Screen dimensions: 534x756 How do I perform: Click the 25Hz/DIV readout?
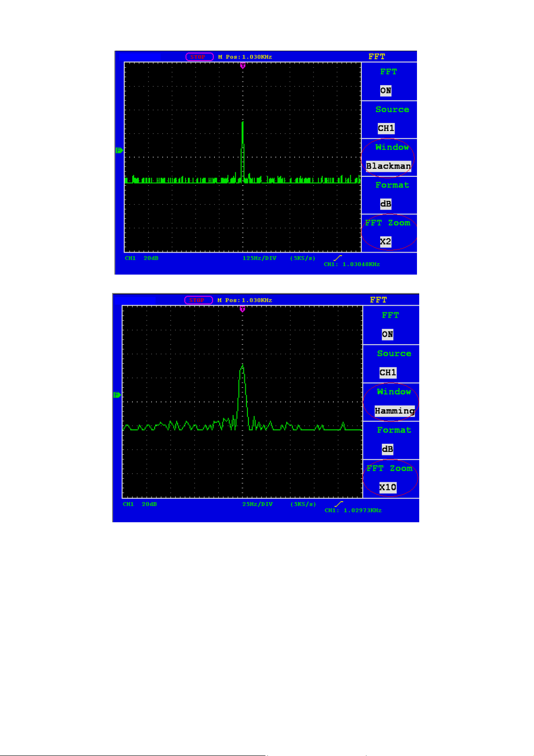[x=257, y=504]
